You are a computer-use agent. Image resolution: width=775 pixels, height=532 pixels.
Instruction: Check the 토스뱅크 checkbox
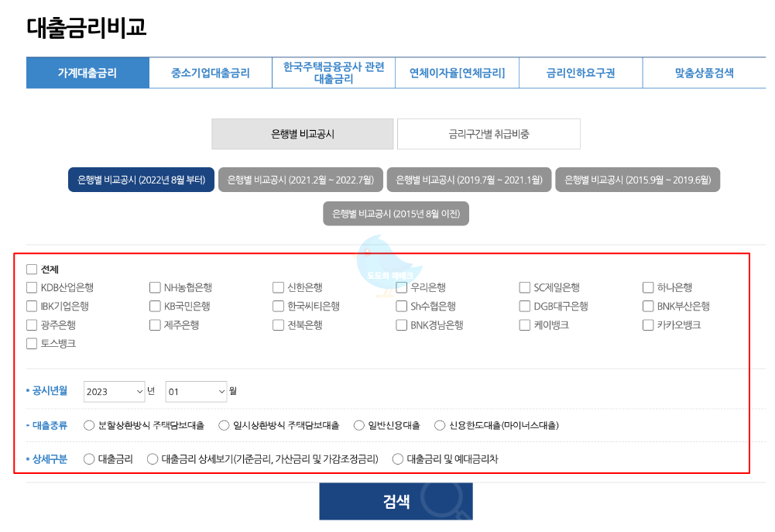click(x=32, y=345)
